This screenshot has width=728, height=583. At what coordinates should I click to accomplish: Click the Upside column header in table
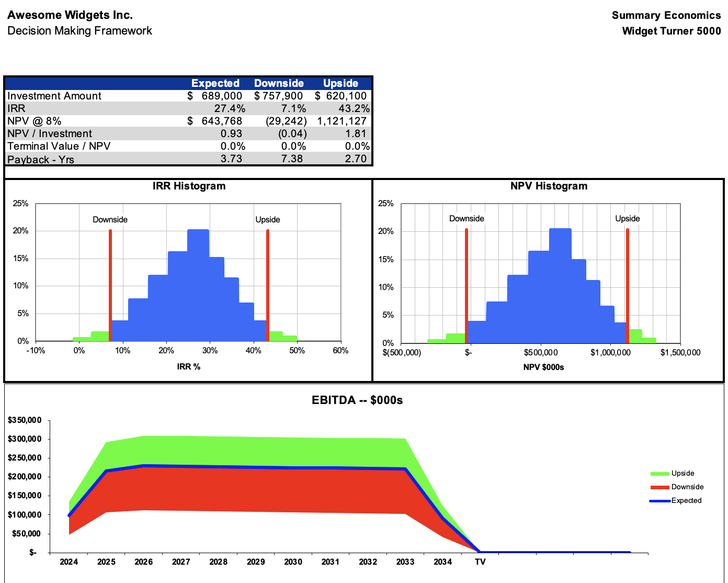(x=340, y=83)
